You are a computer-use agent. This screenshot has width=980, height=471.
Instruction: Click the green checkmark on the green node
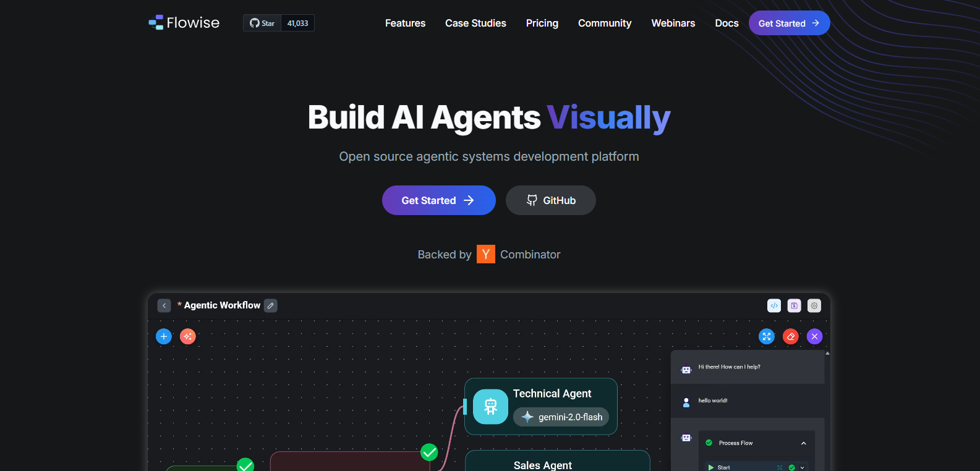coord(245,465)
